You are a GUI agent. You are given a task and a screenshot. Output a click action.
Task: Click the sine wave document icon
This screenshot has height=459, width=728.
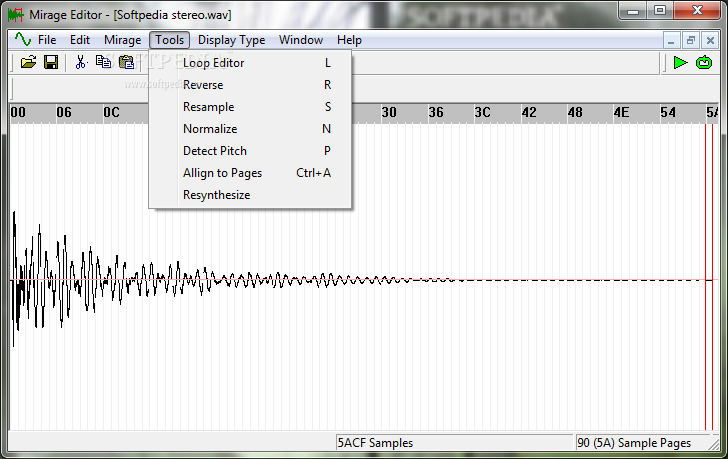pyautogui.click(x=23, y=40)
